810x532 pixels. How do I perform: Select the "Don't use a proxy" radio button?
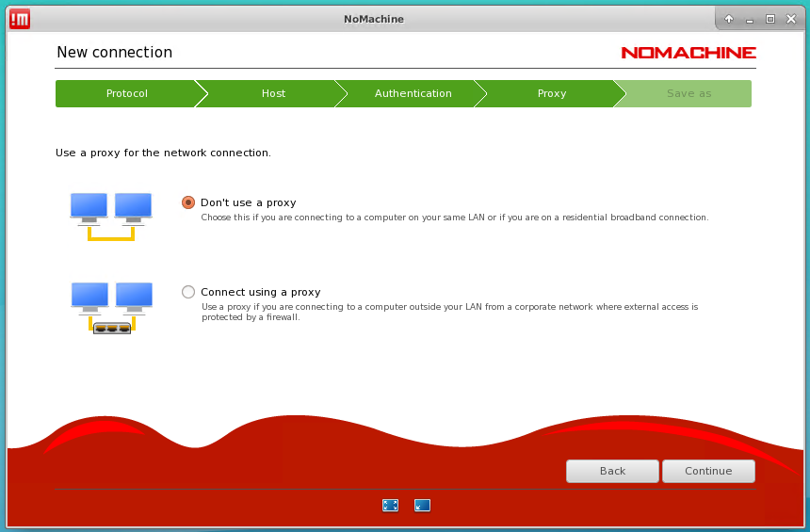(x=188, y=202)
